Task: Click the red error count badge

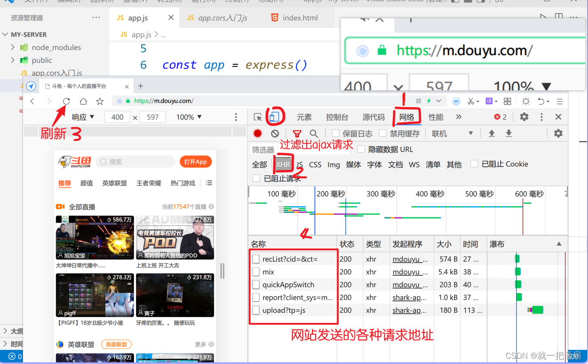Action: 500,117
